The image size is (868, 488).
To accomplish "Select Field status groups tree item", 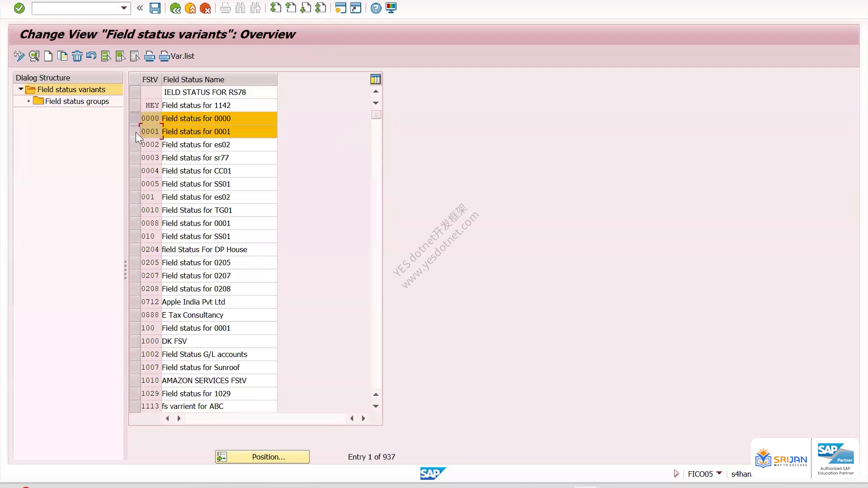I will tap(77, 101).
